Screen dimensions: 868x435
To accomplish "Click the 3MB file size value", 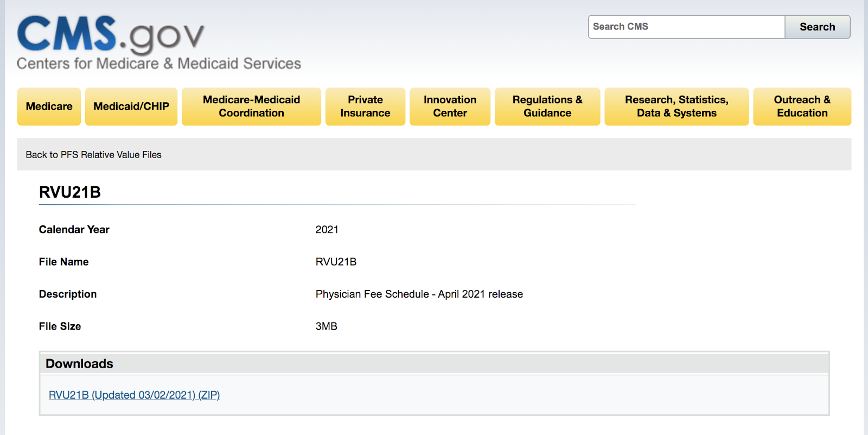I will [326, 326].
